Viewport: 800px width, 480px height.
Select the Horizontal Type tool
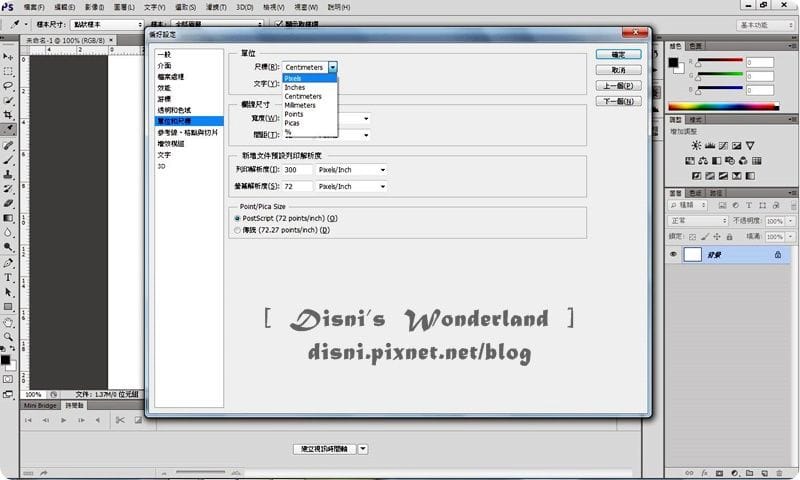(x=8, y=277)
